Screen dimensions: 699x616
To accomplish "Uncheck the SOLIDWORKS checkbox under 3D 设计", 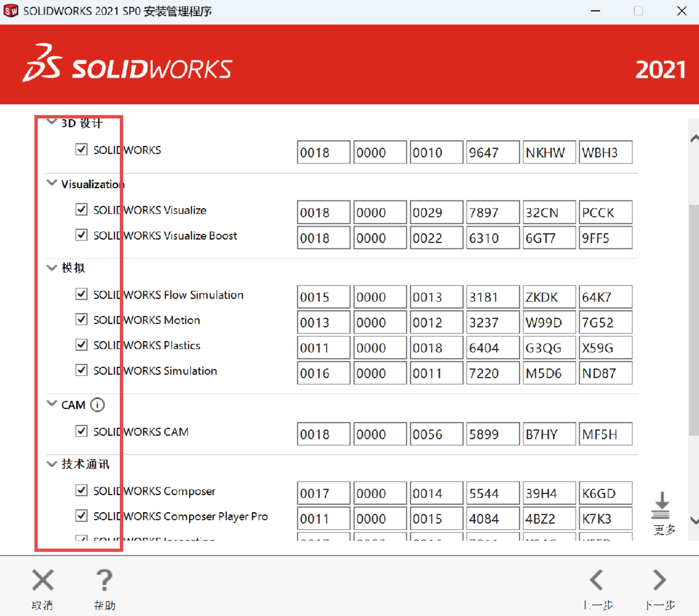I will [x=81, y=149].
